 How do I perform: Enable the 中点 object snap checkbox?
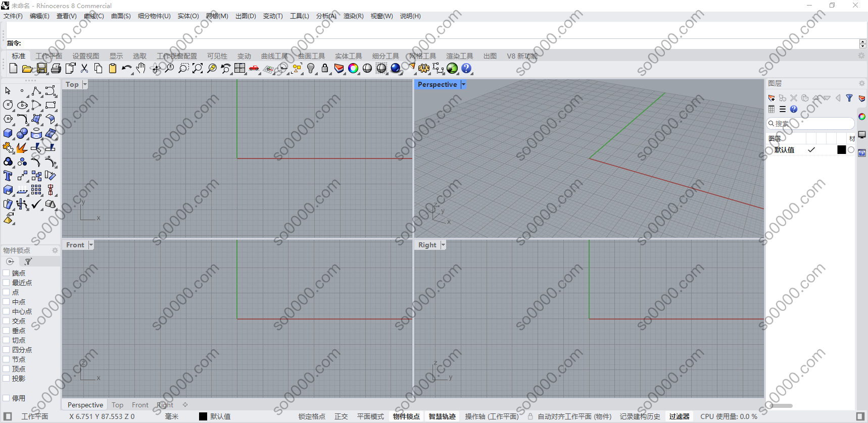coord(6,302)
